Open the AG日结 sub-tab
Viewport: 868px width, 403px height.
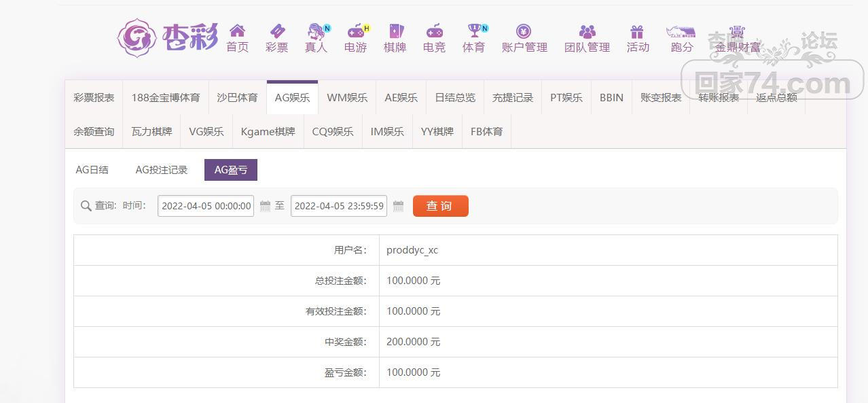point(92,170)
